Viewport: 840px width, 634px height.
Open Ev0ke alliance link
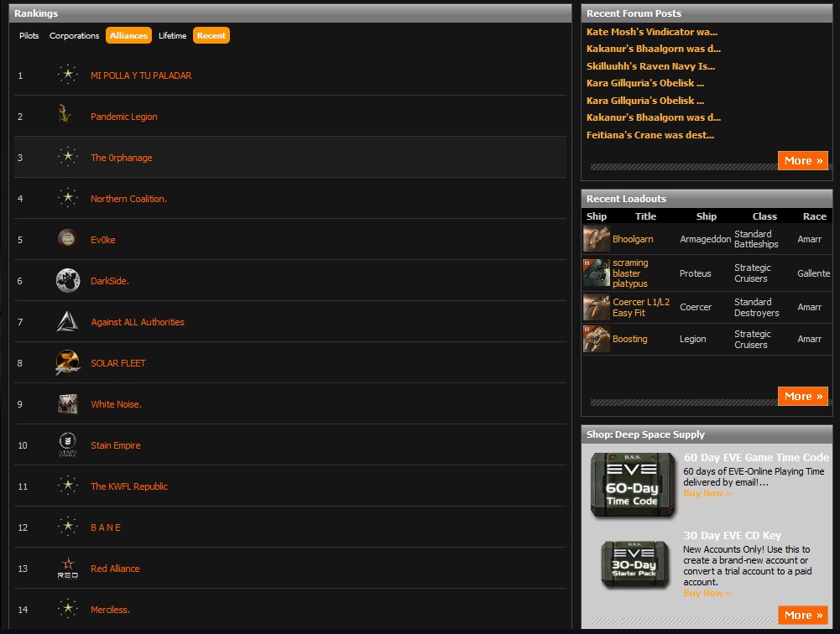point(103,240)
